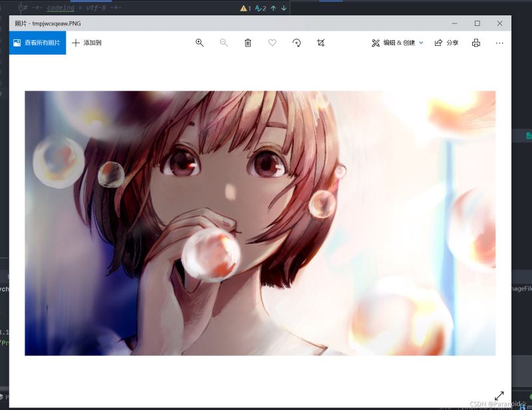532x410 pixels.
Task: Rotate the image using the rotate icon
Action: (x=297, y=43)
